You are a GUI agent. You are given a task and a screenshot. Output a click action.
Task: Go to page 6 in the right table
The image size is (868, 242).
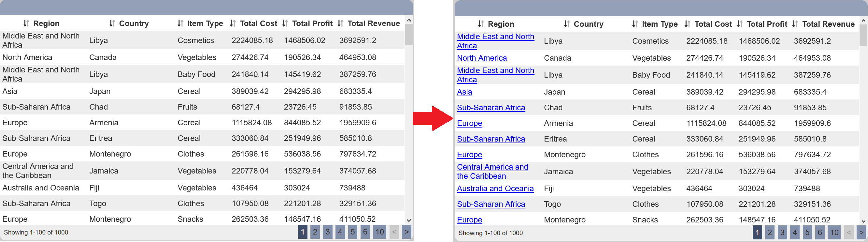[819, 233]
